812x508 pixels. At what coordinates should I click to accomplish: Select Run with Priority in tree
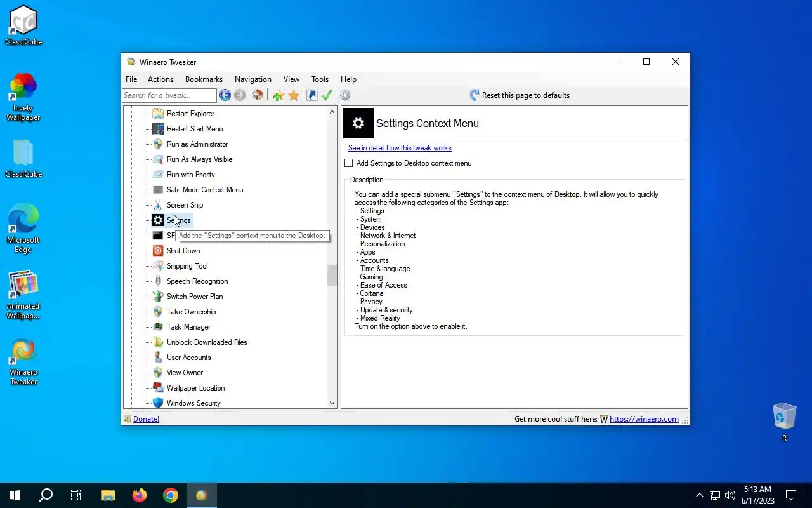[190, 175]
